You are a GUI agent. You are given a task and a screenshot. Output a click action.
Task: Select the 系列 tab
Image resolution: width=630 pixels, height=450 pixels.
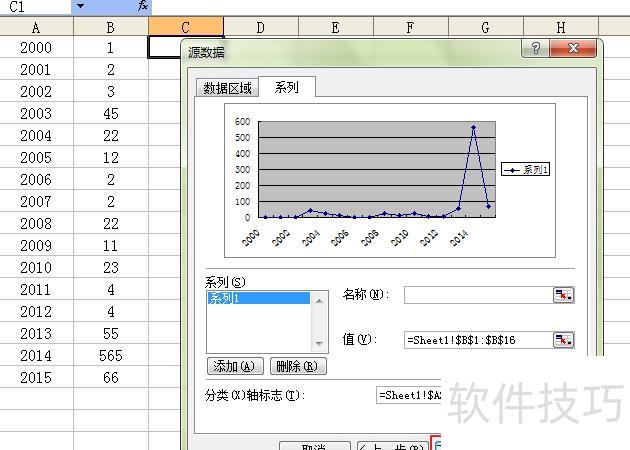(x=286, y=87)
